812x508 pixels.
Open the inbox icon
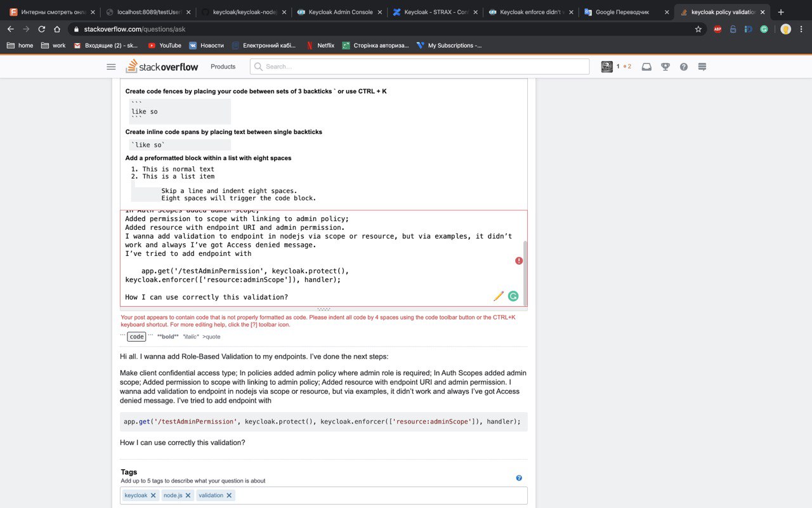pos(646,67)
